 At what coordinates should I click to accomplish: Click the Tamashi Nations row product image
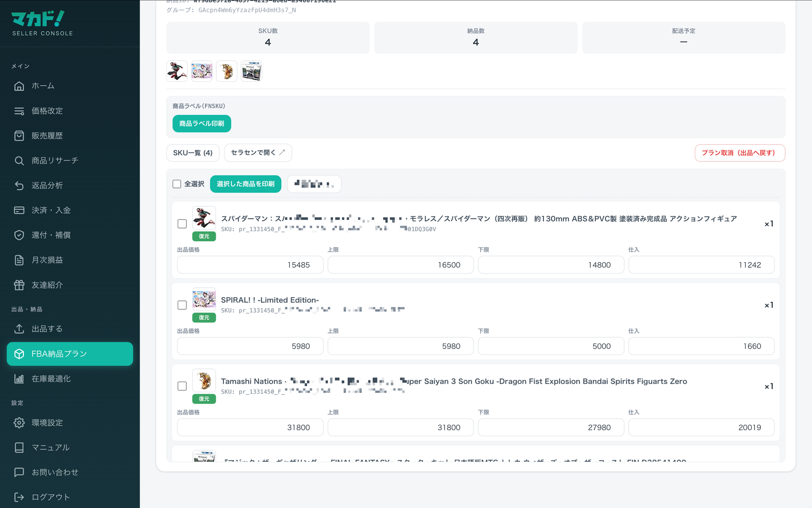(x=204, y=380)
